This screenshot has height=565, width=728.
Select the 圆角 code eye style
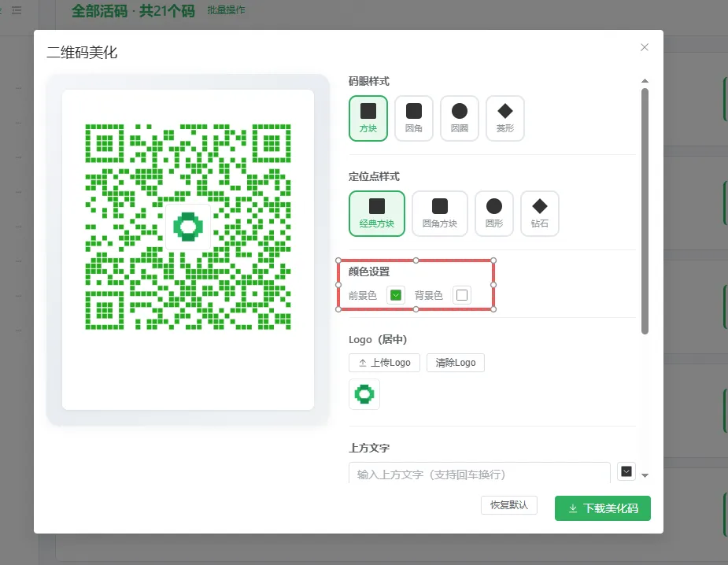414,118
